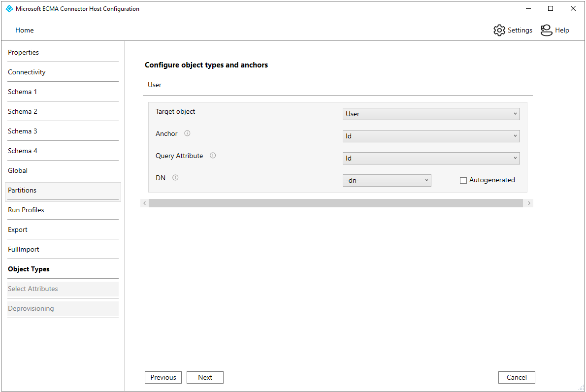Open the Query Attribute dropdown
586x392 pixels.
tap(431, 158)
